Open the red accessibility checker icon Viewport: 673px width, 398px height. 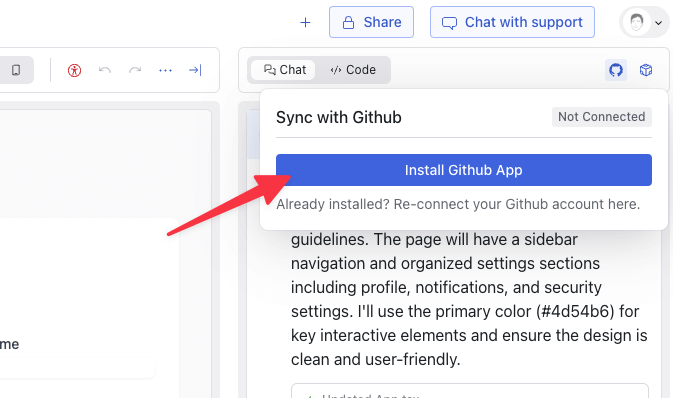[x=74, y=70]
